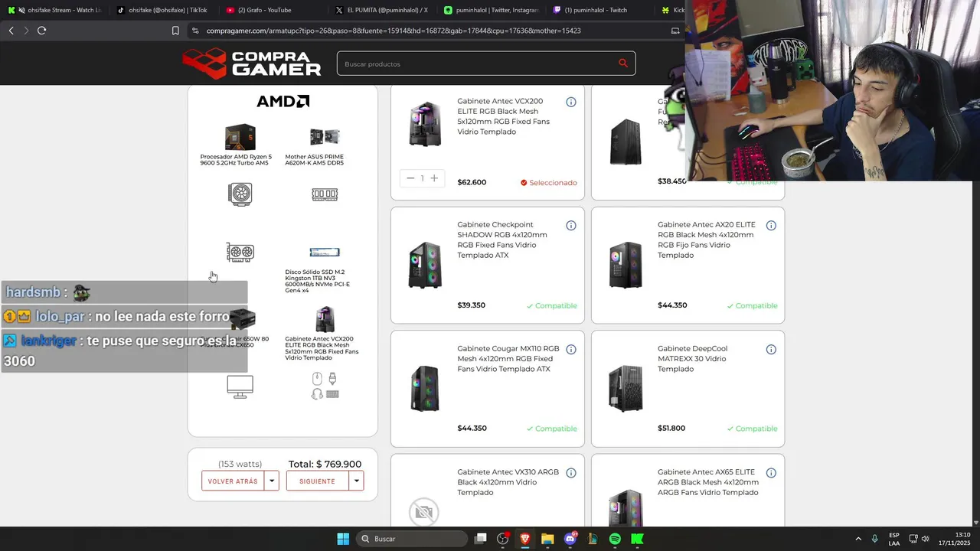Screen dimensions: 980x551
Task: Select the monitor slot icon
Action: click(x=240, y=387)
